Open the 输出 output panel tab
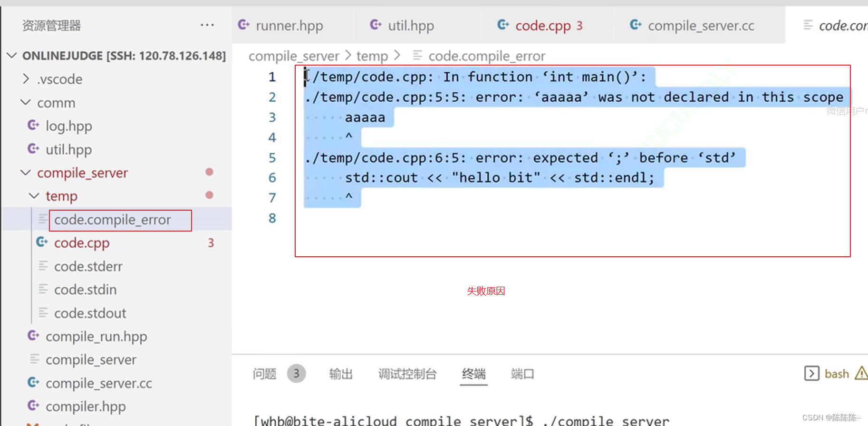This screenshot has height=426, width=868. click(341, 374)
